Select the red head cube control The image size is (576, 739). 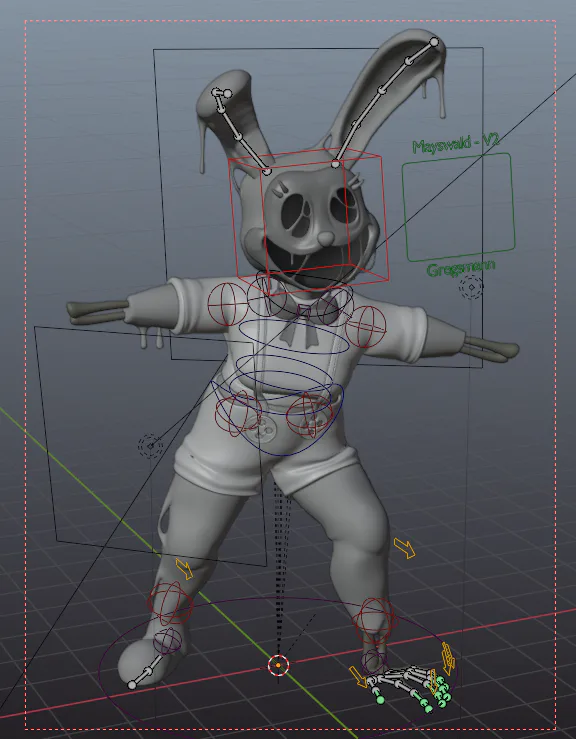[x=310, y=221]
